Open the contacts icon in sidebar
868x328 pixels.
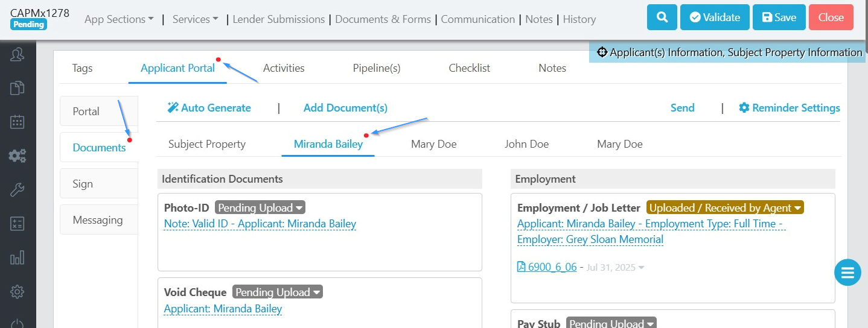pos(18,55)
